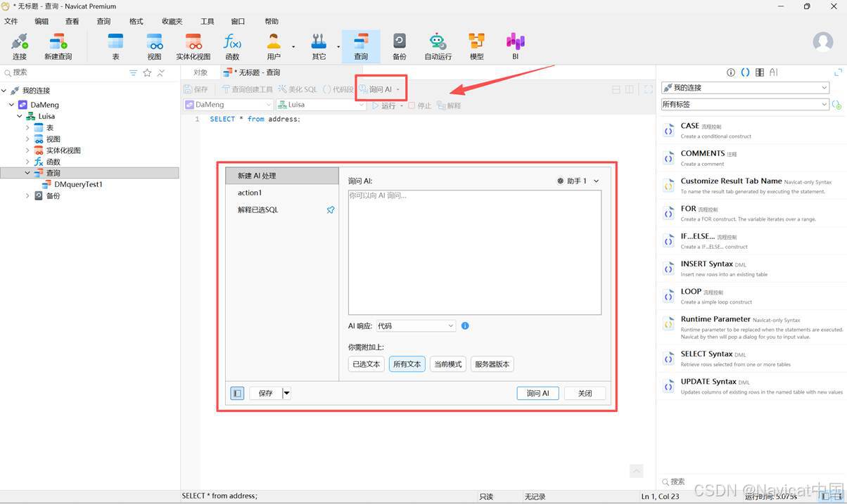Click the 新建查询 (New Query) toolbar icon

58,46
